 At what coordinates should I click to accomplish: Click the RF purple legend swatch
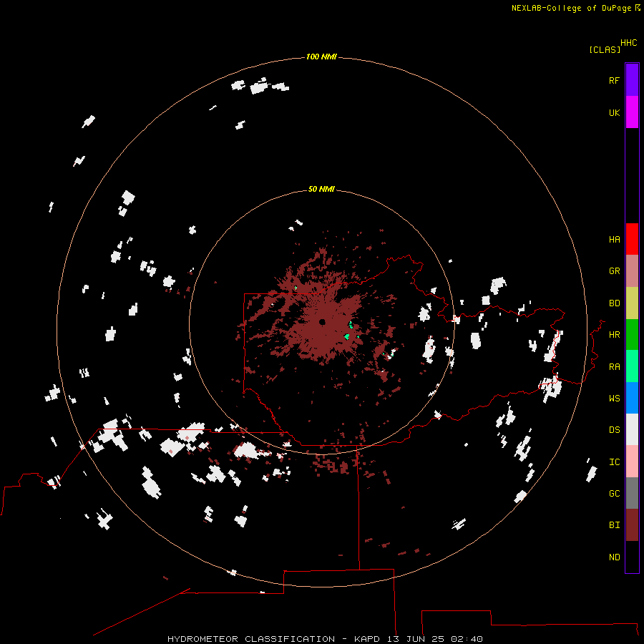[632, 80]
